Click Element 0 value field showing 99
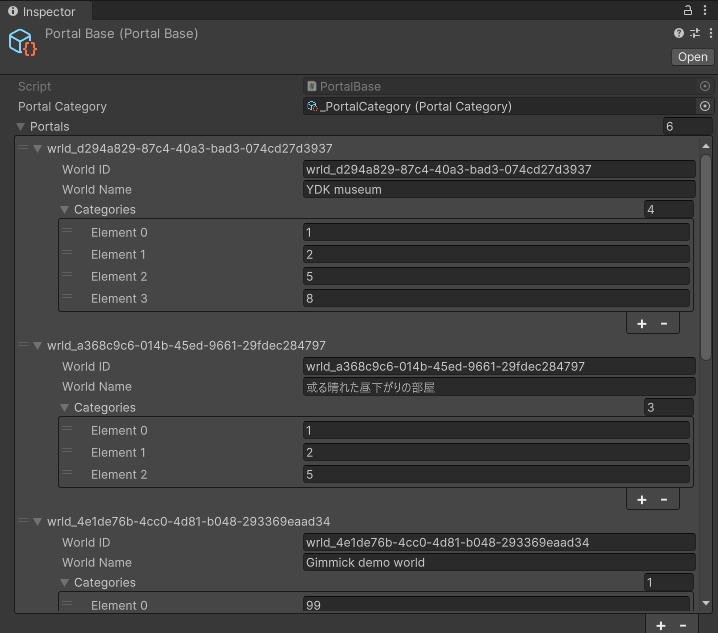Viewport: 718px width, 633px height. pyautogui.click(x=496, y=604)
